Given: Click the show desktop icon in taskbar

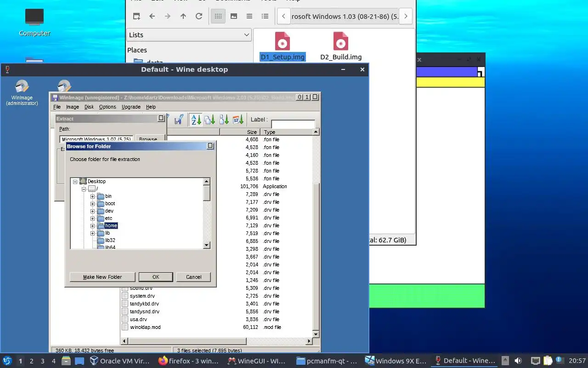Looking at the screenshot, I should pyautogui.click(x=79, y=361).
